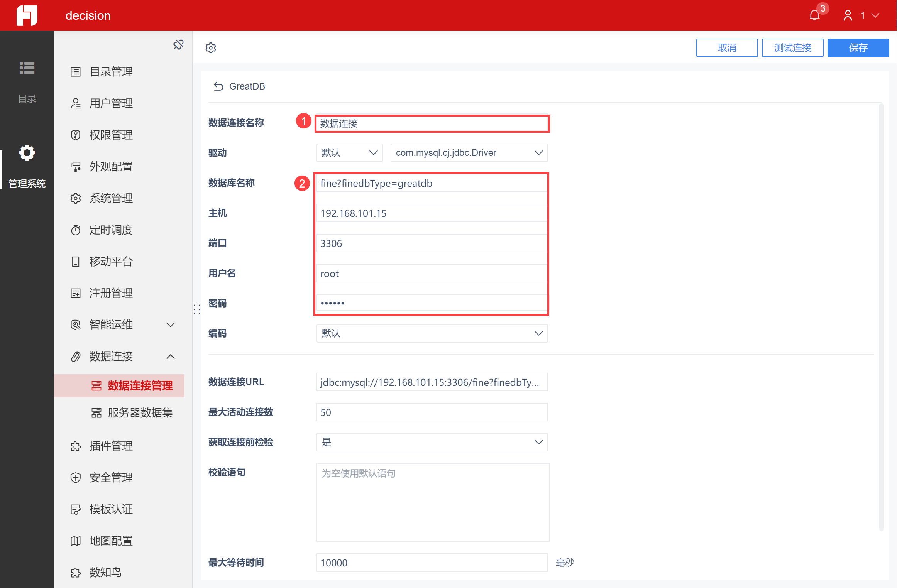Click the gear icon above GreatDB
This screenshot has width=897, height=588.
pos(211,48)
